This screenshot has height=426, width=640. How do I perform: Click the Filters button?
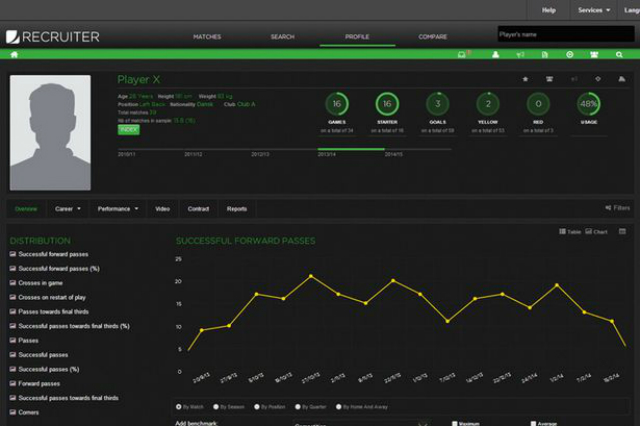(x=618, y=208)
